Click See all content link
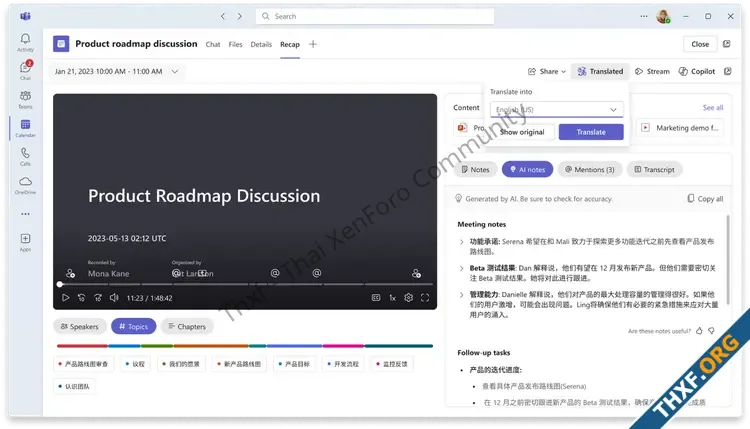The width and height of the screenshot is (750, 429). click(713, 108)
